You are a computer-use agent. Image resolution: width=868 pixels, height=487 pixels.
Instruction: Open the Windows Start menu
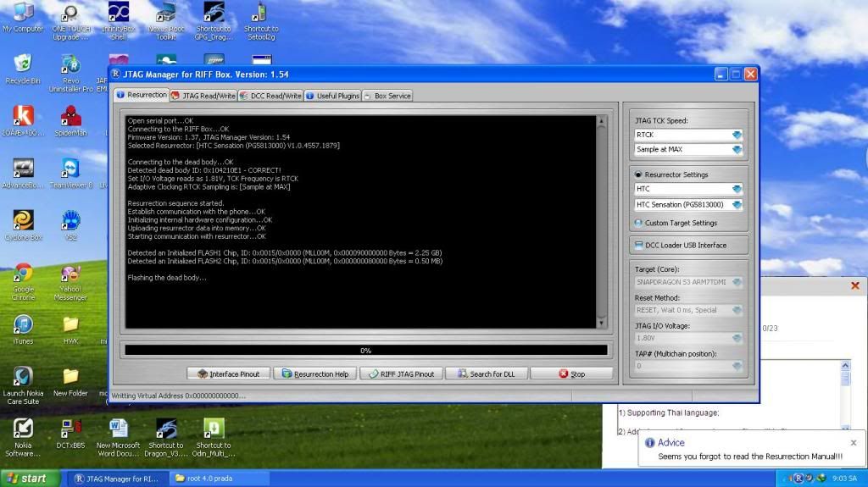[x=29, y=479]
